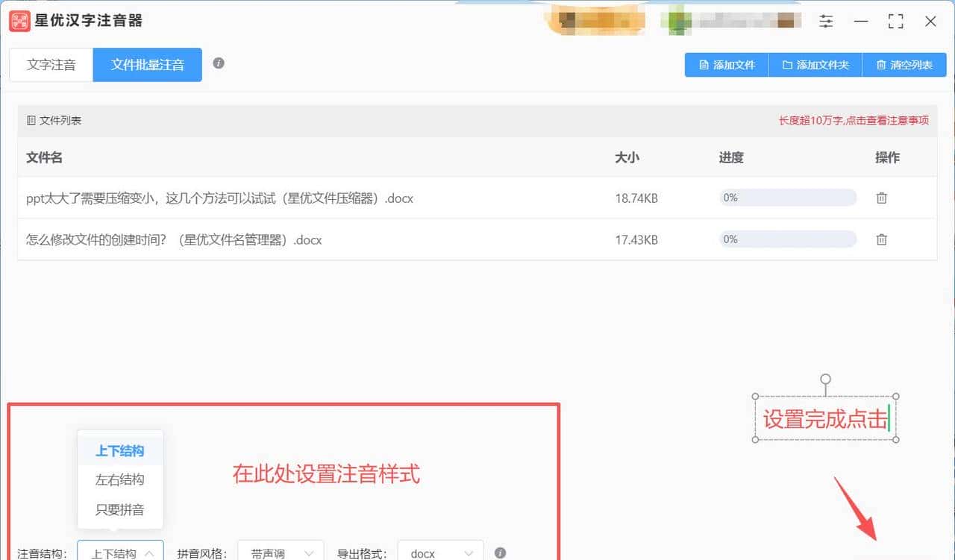Click the delete trash icon for the ppt压缩 file
This screenshot has width=955, height=560.
(x=882, y=198)
